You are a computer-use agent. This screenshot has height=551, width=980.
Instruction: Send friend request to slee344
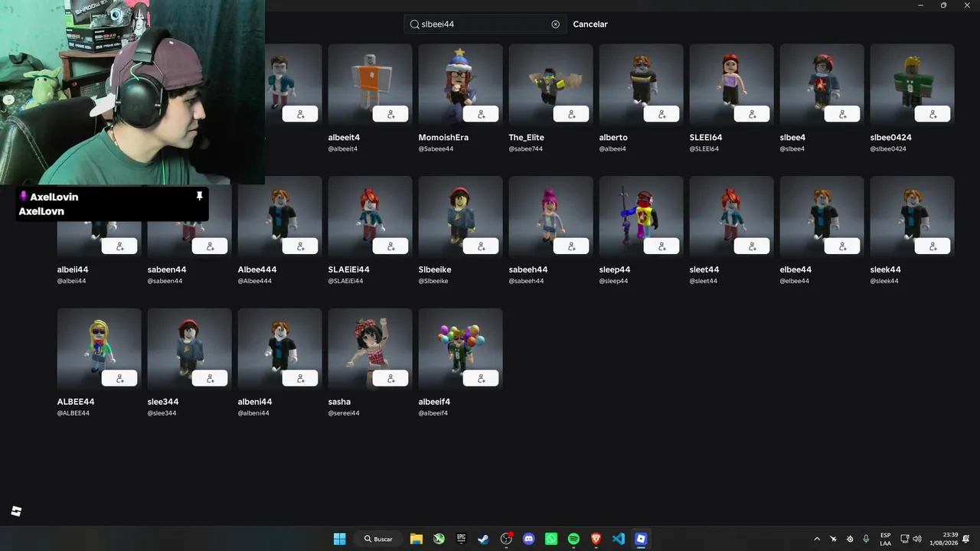click(211, 379)
